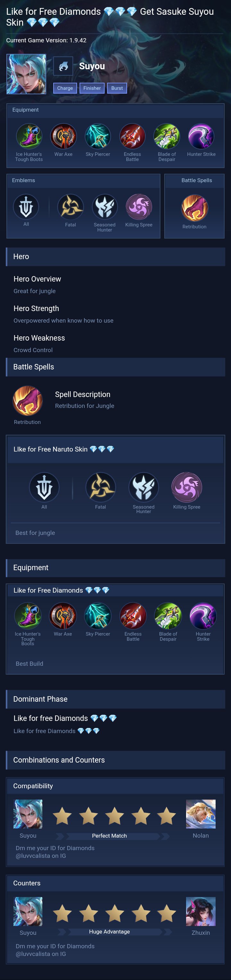This screenshot has height=980, width=231.
Task: Click the Perfect Match compatibility label
Action: pos(109,836)
